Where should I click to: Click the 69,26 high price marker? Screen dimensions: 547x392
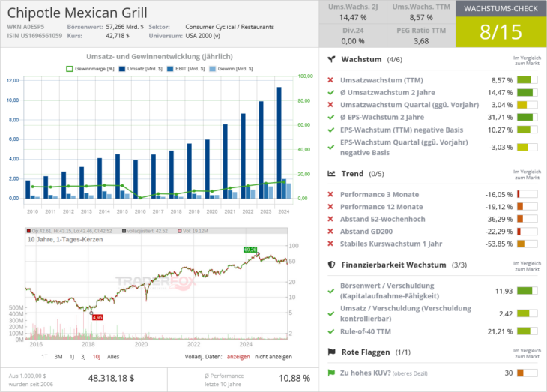pyautogui.click(x=250, y=250)
